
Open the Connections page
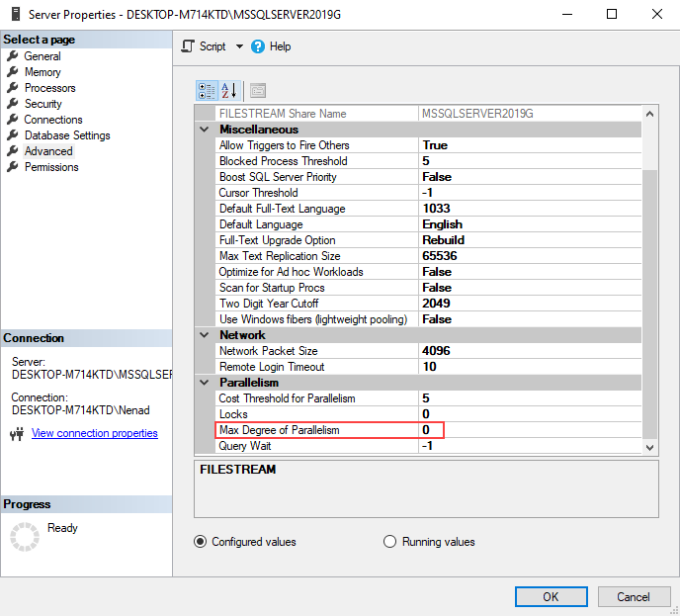click(53, 120)
